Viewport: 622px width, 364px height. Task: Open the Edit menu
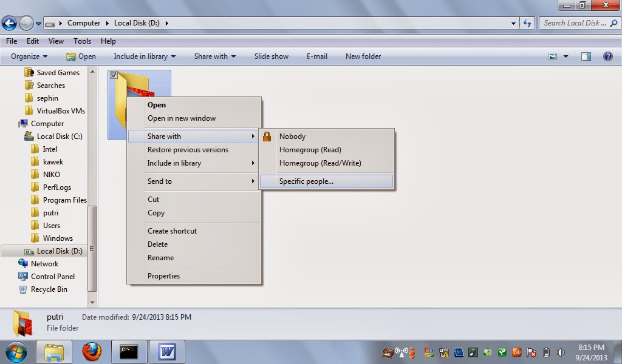pos(33,41)
